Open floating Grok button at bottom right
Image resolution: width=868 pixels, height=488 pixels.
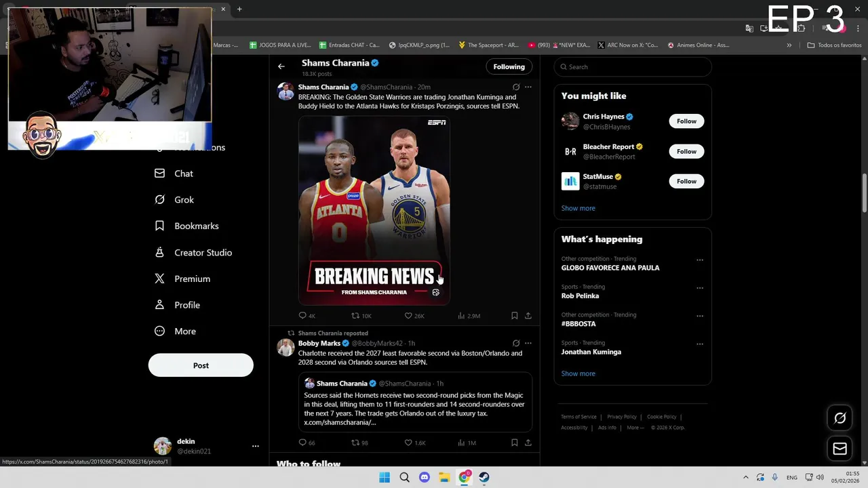point(840,418)
